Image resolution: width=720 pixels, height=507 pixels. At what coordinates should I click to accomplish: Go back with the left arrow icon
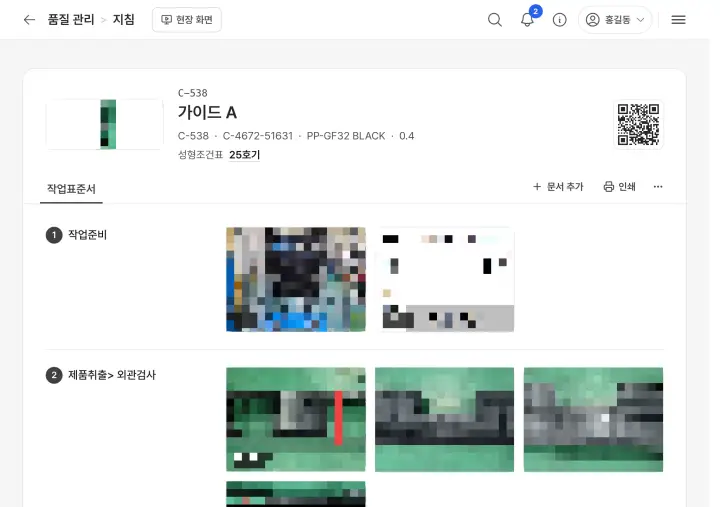point(29,20)
